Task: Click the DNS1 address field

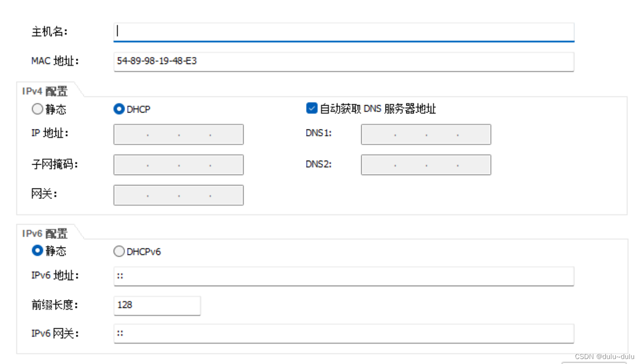Action: point(426,134)
